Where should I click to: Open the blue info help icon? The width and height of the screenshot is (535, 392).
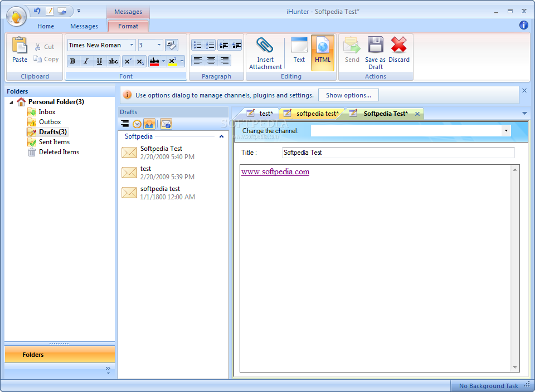click(523, 25)
